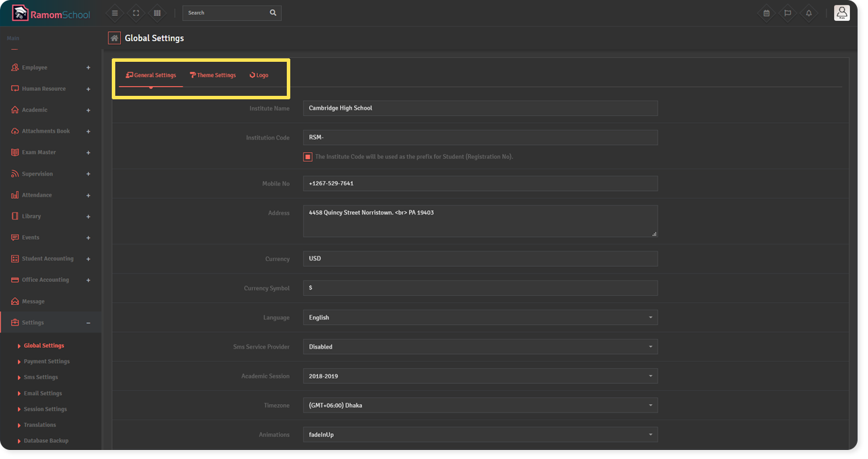Click the hamburger menu toggle icon

tap(115, 12)
